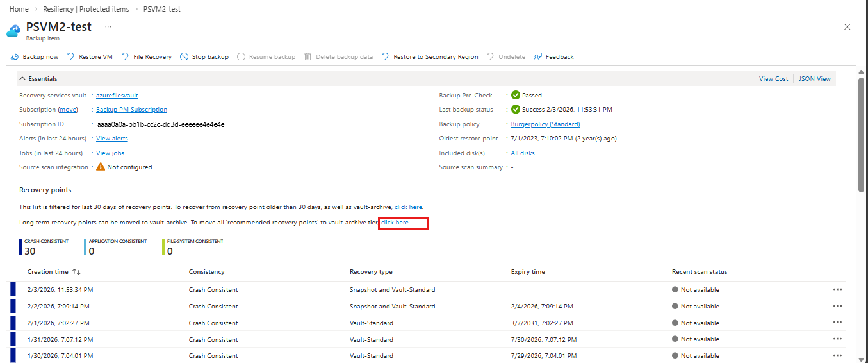Open JSON View
The width and height of the screenshot is (868, 363).
click(815, 79)
